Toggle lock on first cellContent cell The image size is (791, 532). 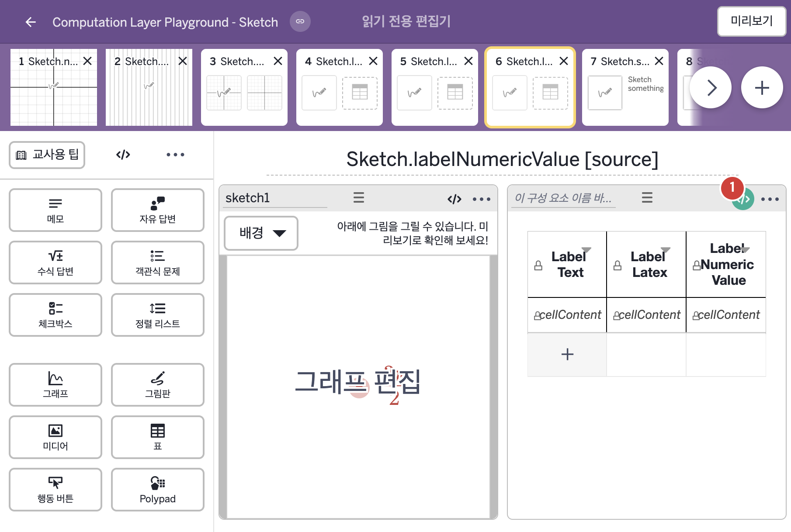[538, 316]
